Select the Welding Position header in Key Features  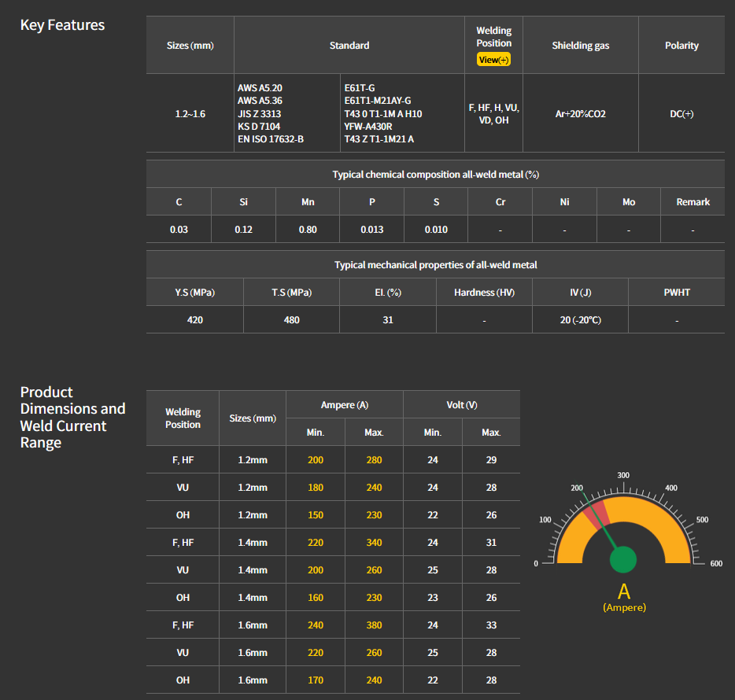click(493, 36)
